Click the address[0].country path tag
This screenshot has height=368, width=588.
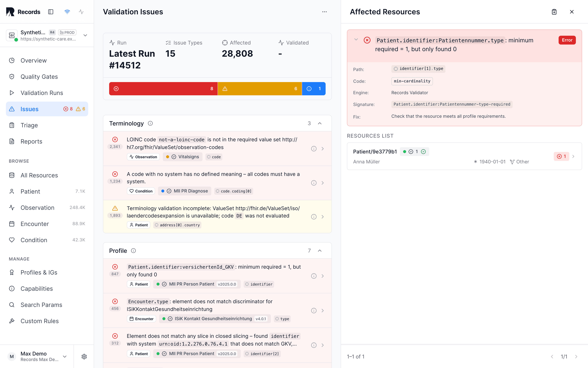click(x=177, y=225)
